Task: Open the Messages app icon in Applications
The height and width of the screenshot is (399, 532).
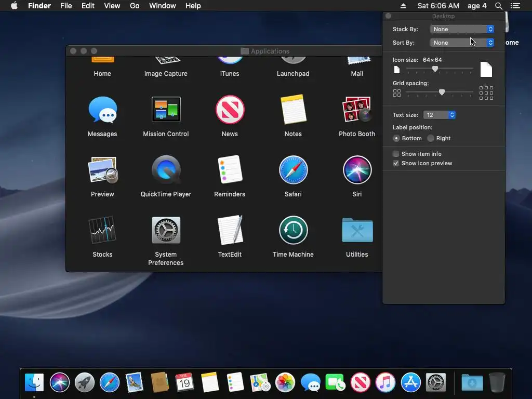Action: [x=102, y=110]
